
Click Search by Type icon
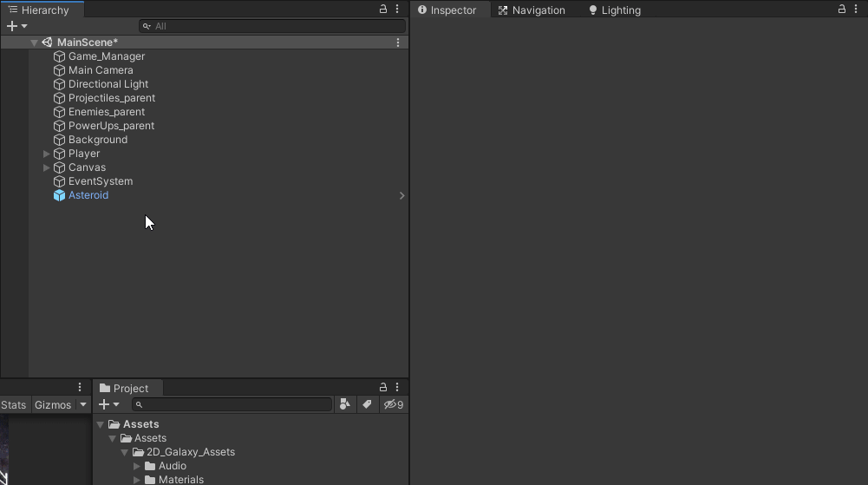coord(345,404)
